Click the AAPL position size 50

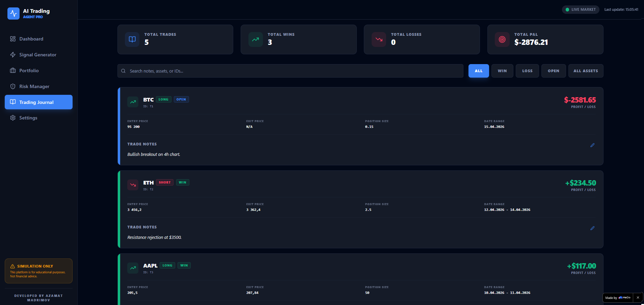367,293
